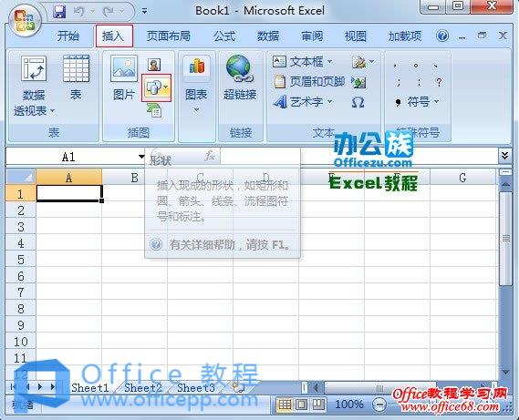Image resolution: width=519 pixels, height=420 pixels.
Task: Switch to Page Layout view
Action: pyautogui.click(x=302, y=405)
